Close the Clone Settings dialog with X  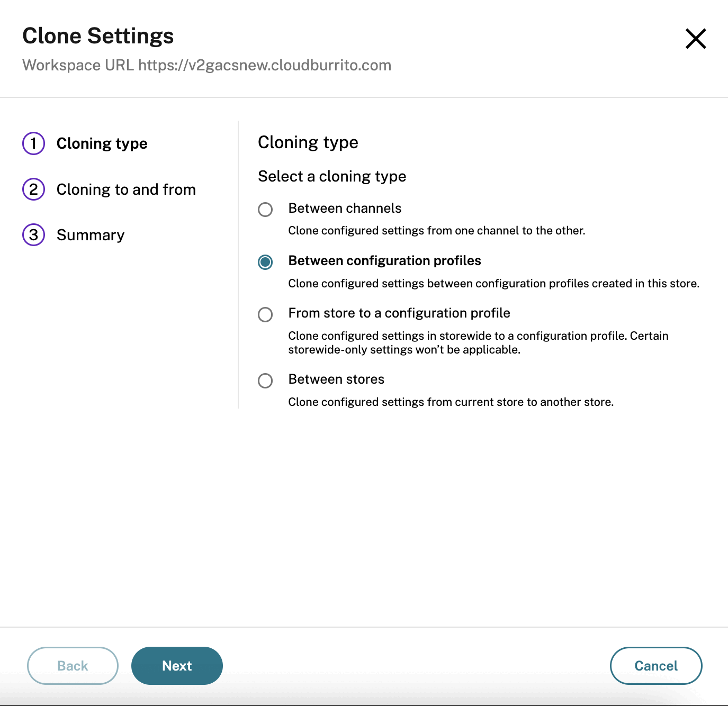(696, 39)
